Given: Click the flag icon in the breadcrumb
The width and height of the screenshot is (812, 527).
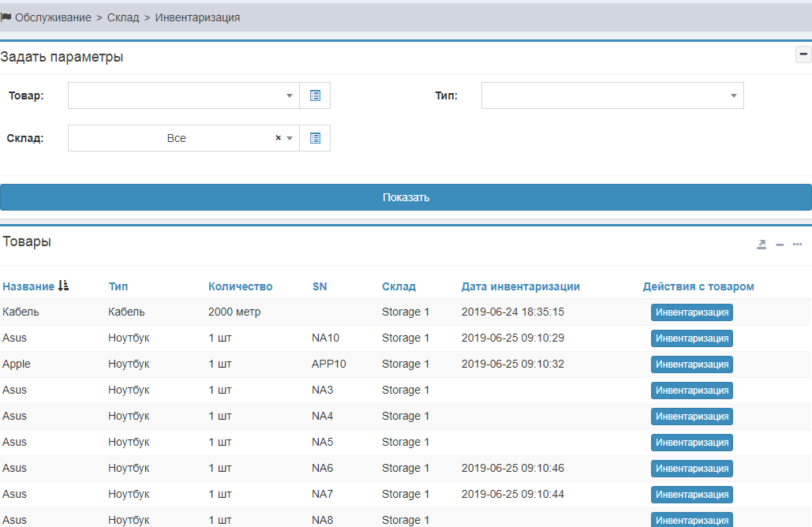Looking at the screenshot, I should click(x=6, y=17).
